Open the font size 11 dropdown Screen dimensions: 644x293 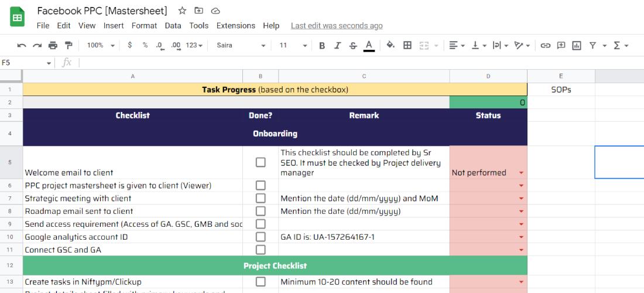coord(293,46)
